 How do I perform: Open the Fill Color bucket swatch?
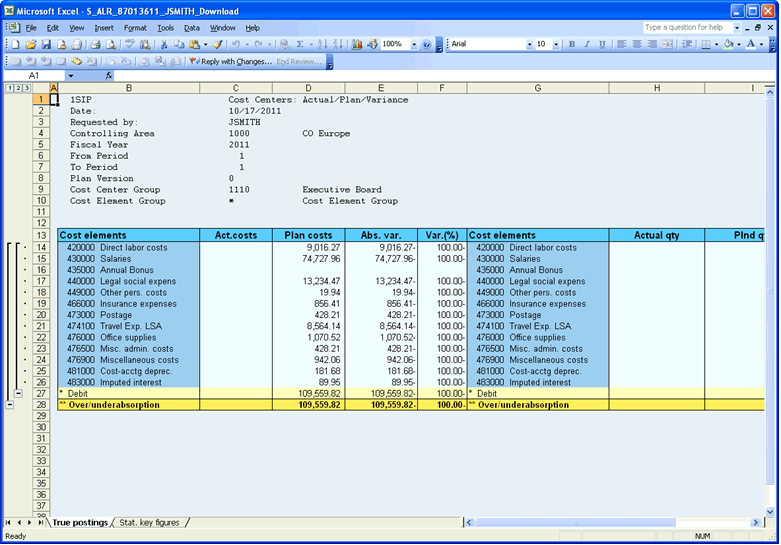tap(729, 45)
